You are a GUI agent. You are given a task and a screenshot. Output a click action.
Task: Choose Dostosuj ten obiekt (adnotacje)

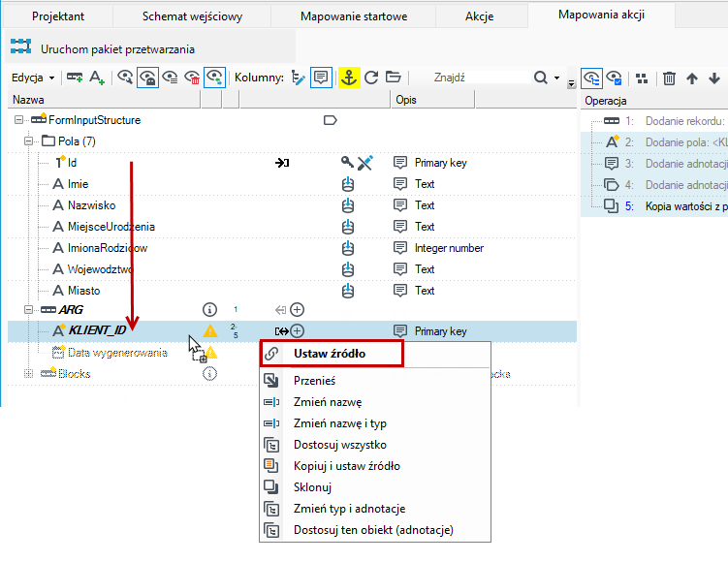click(x=375, y=530)
